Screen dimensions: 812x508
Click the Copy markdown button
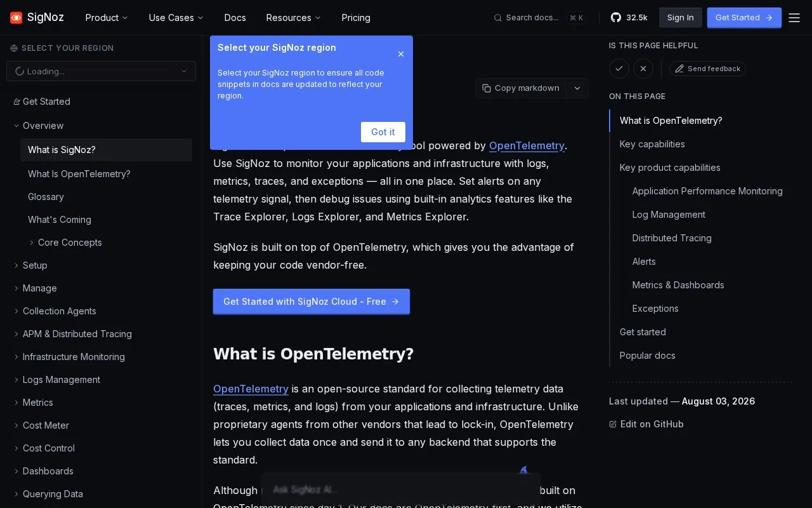click(x=521, y=88)
